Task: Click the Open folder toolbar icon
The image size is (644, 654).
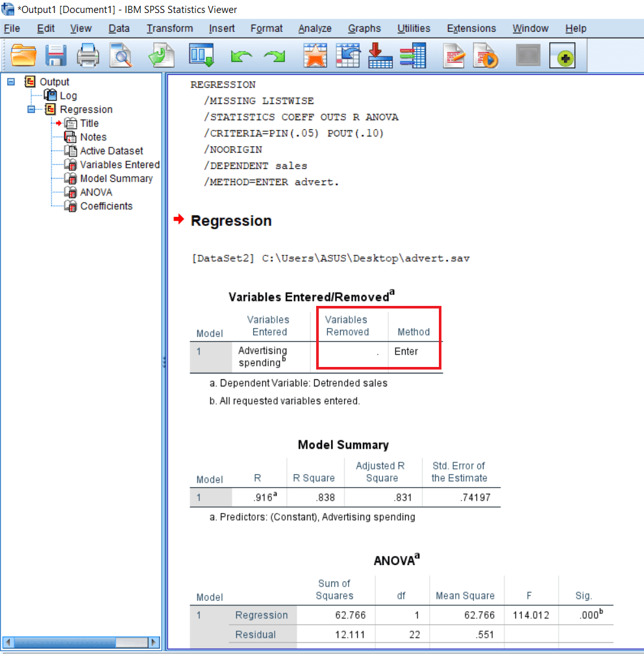Action: (x=23, y=55)
